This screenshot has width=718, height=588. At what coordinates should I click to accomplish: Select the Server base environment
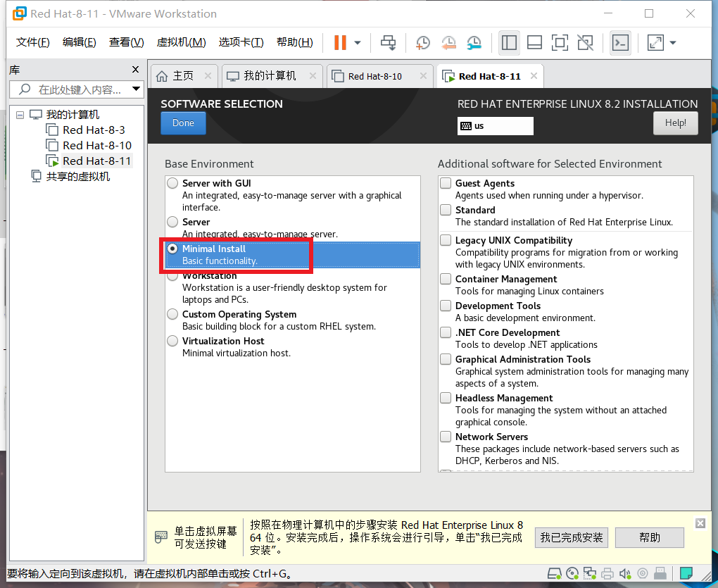(x=172, y=222)
